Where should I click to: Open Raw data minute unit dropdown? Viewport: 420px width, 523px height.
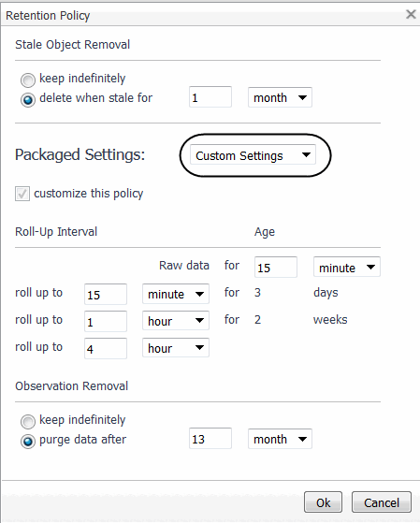tap(347, 267)
